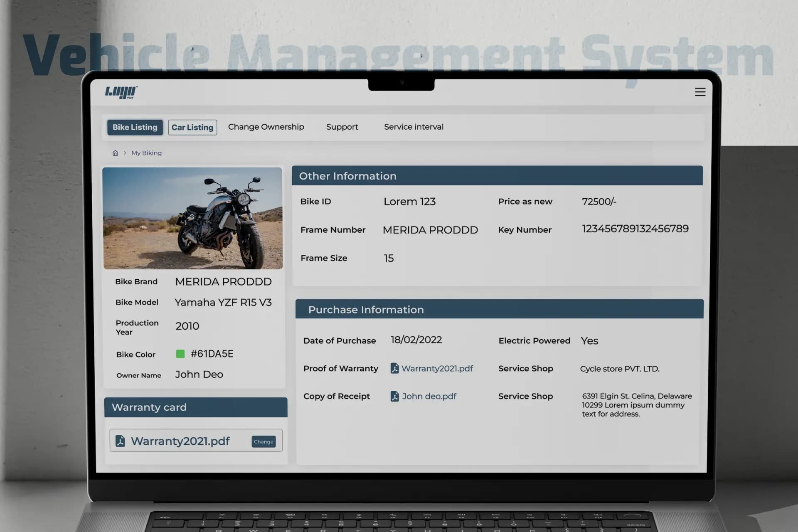Go to Service interval page

(414, 127)
